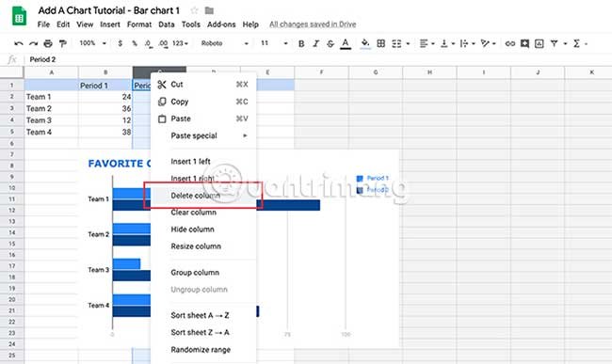
Task: Select column F header
Action: tap(321, 72)
